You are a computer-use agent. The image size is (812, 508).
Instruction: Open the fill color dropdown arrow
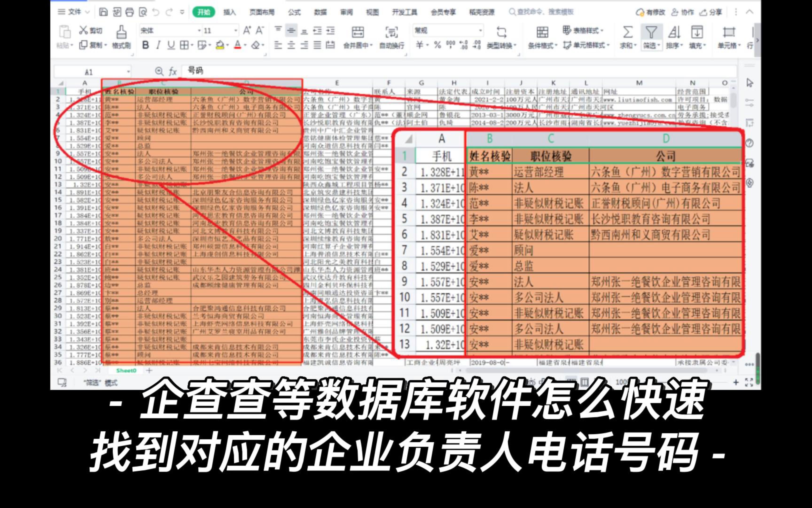[x=227, y=45]
